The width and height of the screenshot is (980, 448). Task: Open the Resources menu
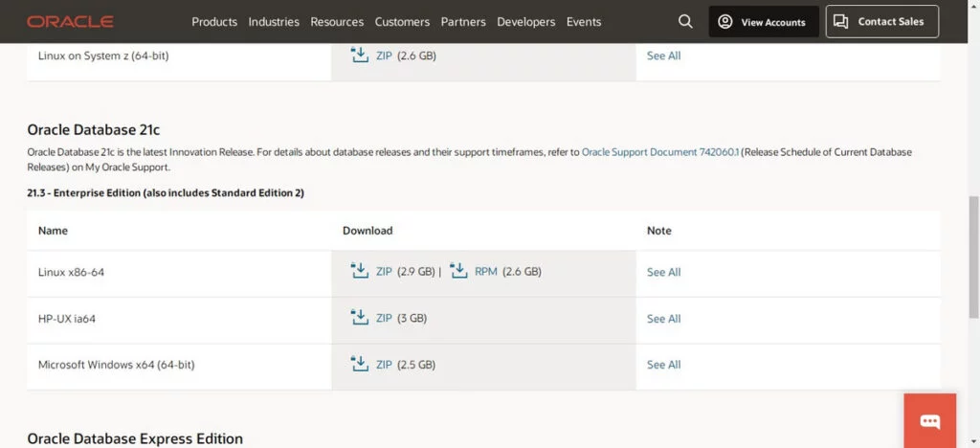(337, 22)
